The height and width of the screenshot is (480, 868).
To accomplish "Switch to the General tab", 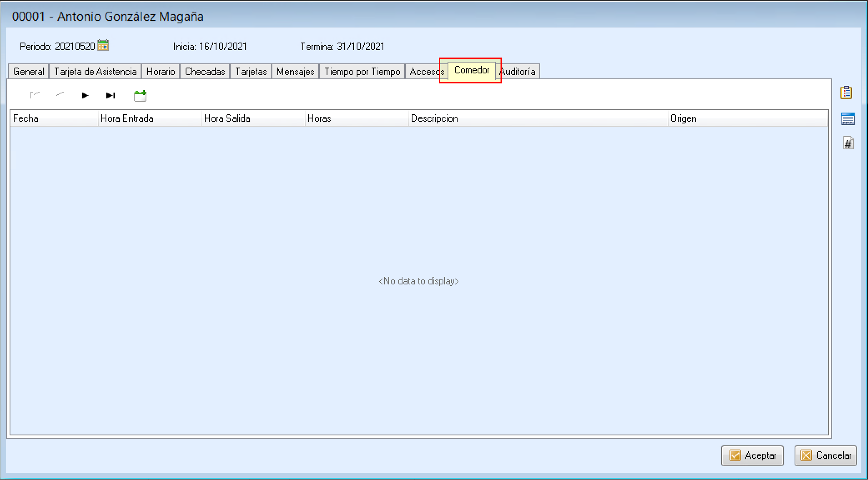I will point(28,72).
